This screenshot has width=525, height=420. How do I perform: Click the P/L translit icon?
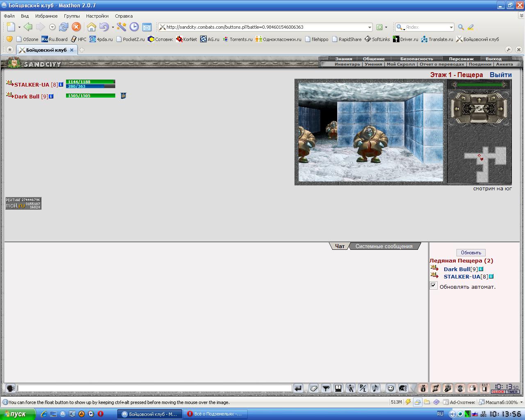point(363,388)
